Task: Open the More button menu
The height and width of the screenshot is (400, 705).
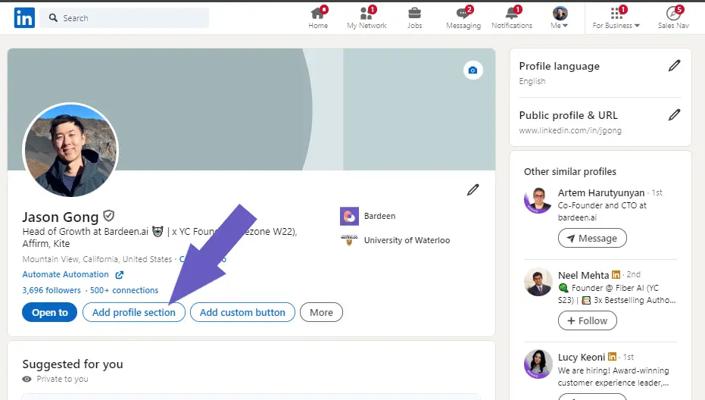Action: [321, 312]
